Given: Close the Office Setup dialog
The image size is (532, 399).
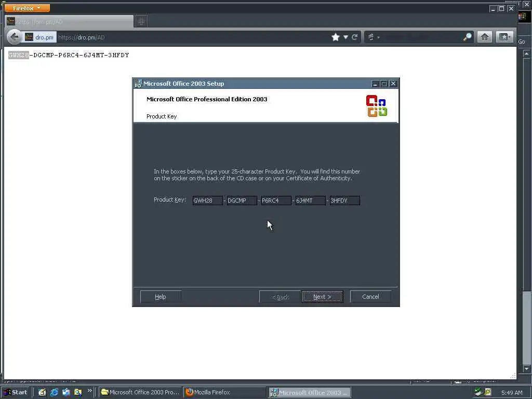Looking at the screenshot, I should [393, 84].
